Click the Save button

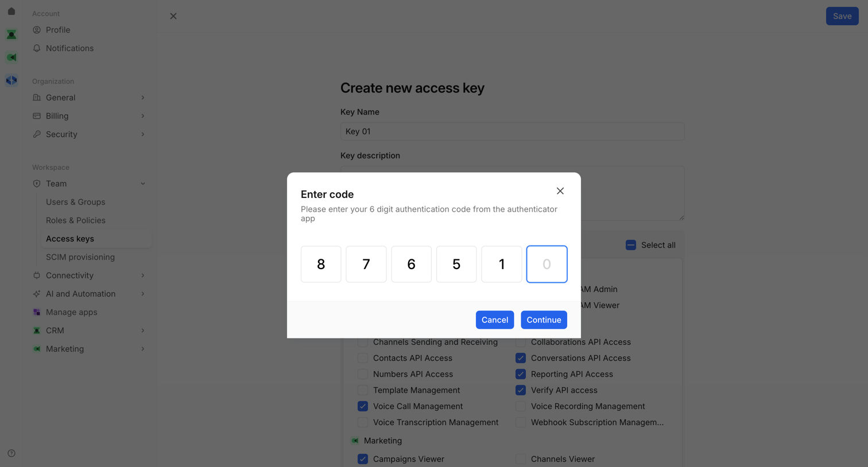[x=842, y=16]
